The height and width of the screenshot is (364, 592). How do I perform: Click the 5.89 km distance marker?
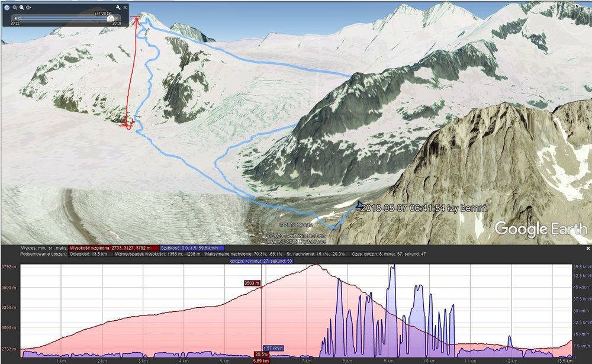pos(261,361)
